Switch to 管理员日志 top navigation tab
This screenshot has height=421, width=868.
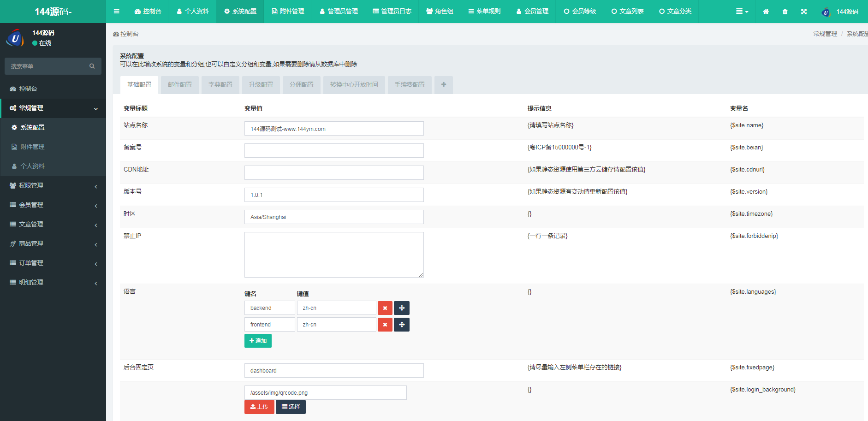coord(392,12)
